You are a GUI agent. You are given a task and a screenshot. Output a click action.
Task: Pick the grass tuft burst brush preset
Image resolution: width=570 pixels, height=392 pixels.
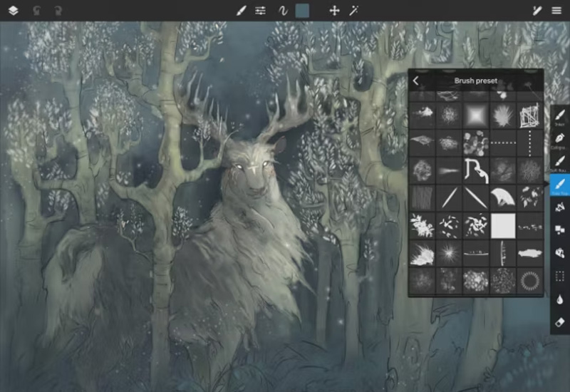point(503,115)
